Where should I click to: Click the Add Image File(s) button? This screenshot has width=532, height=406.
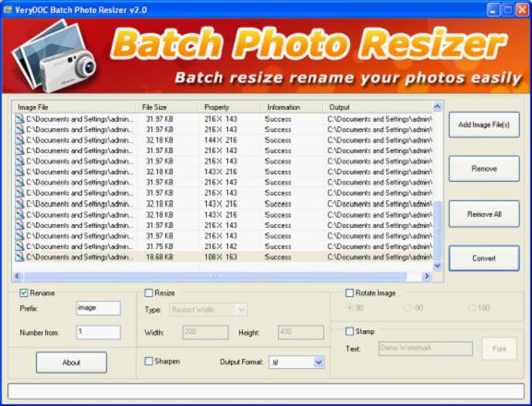(484, 125)
